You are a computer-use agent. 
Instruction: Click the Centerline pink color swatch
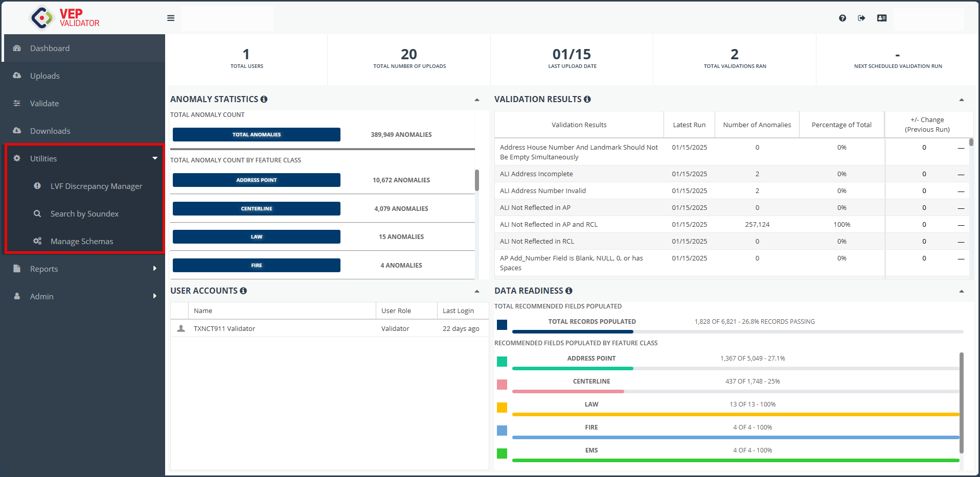click(x=502, y=385)
